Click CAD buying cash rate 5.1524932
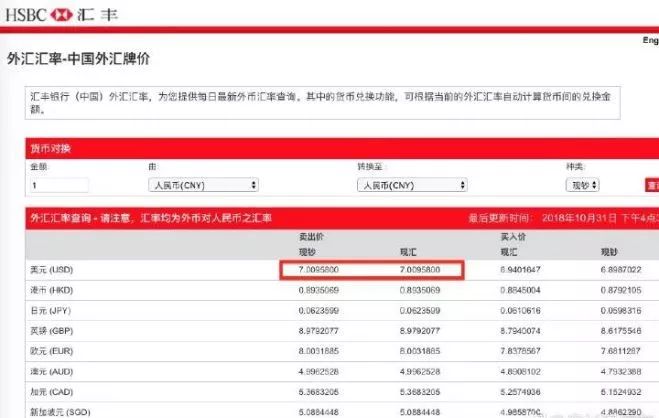Image resolution: width=659 pixels, height=418 pixels. coord(621,392)
